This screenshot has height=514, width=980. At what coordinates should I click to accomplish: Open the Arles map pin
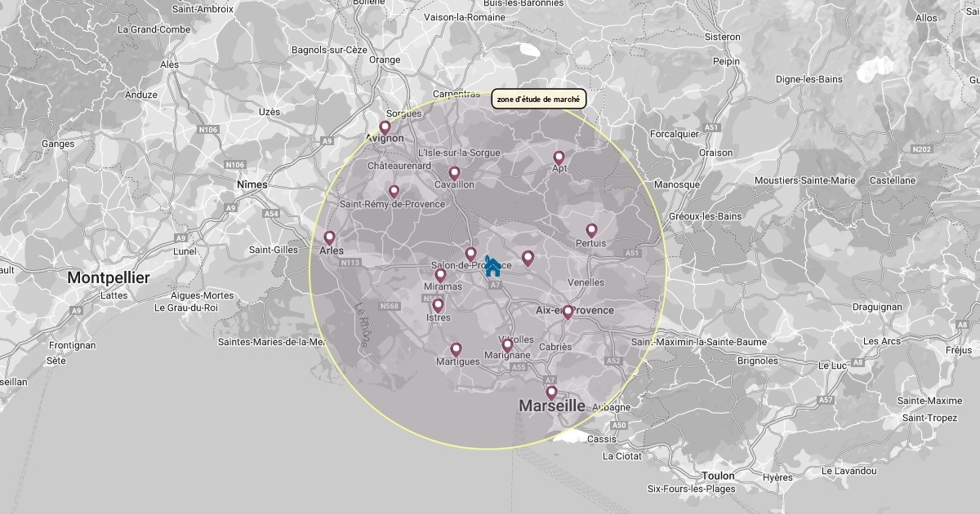tap(329, 238)
